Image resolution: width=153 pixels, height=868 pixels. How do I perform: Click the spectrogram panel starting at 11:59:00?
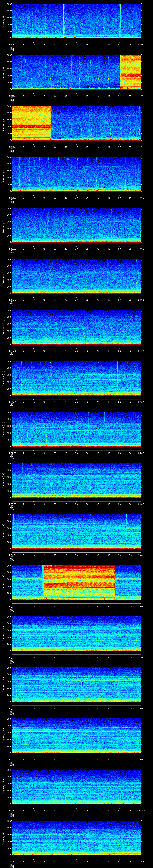(x=76, y=787)
